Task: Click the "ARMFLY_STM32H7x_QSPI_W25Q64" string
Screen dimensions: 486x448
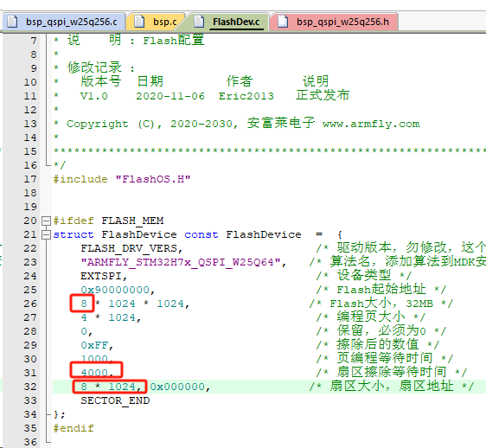Action: pos(181,262)
